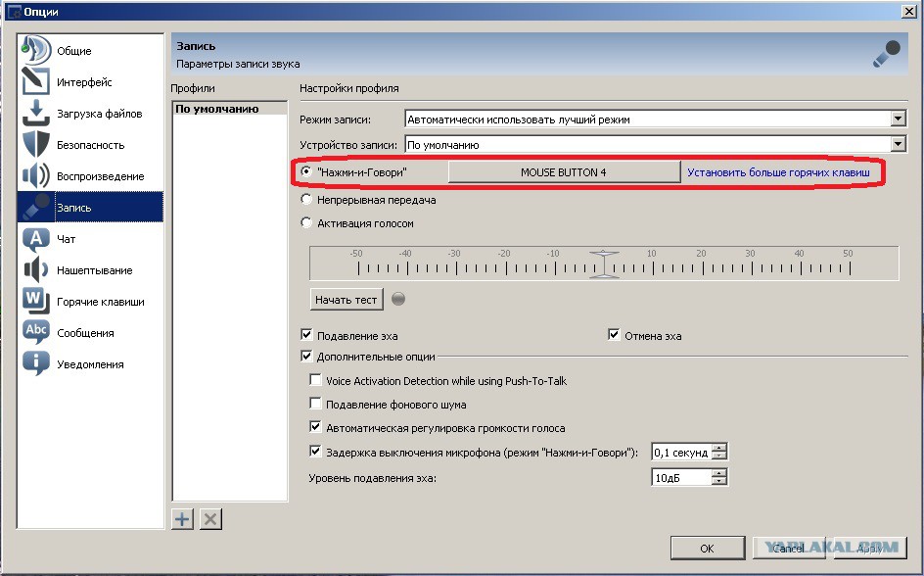Increase microphone delay with stepper arrow
924x576 pixels.
[x=718, y=448]
